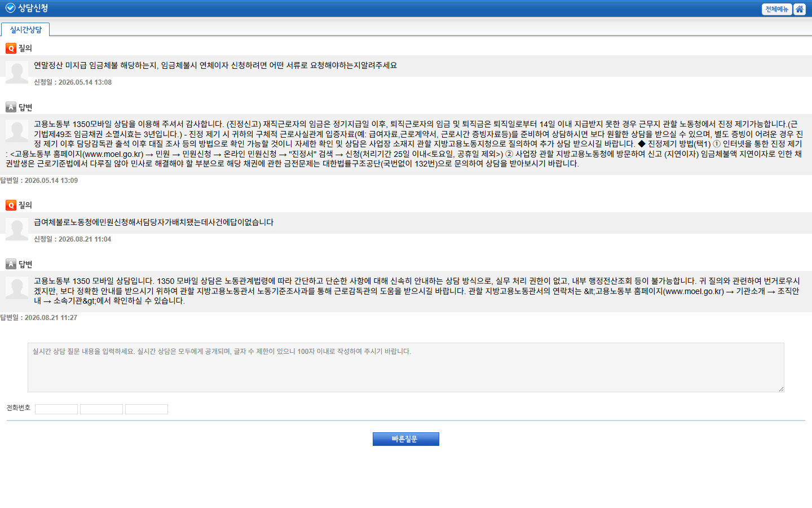The image size is (812, 508).
Task: Click the Q icon of the 급여체불 question
Action: tap(11, 205)
